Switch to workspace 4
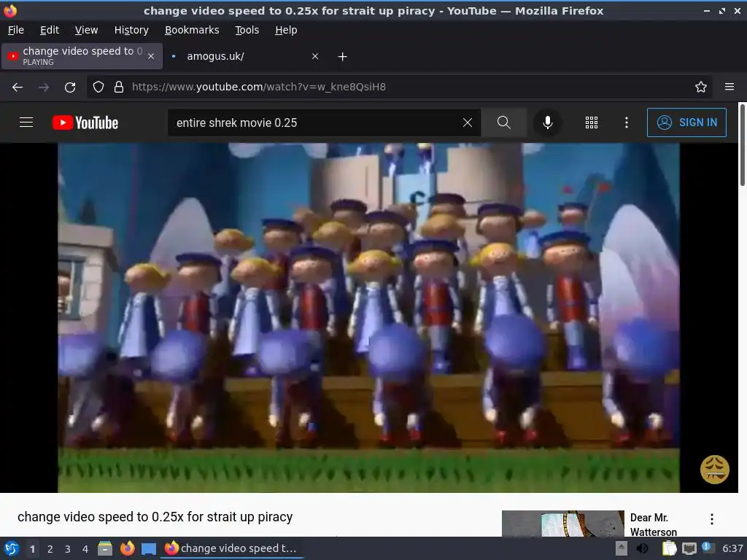The height and width of the screenshot is (560, 747). click(x=85, y=549)
